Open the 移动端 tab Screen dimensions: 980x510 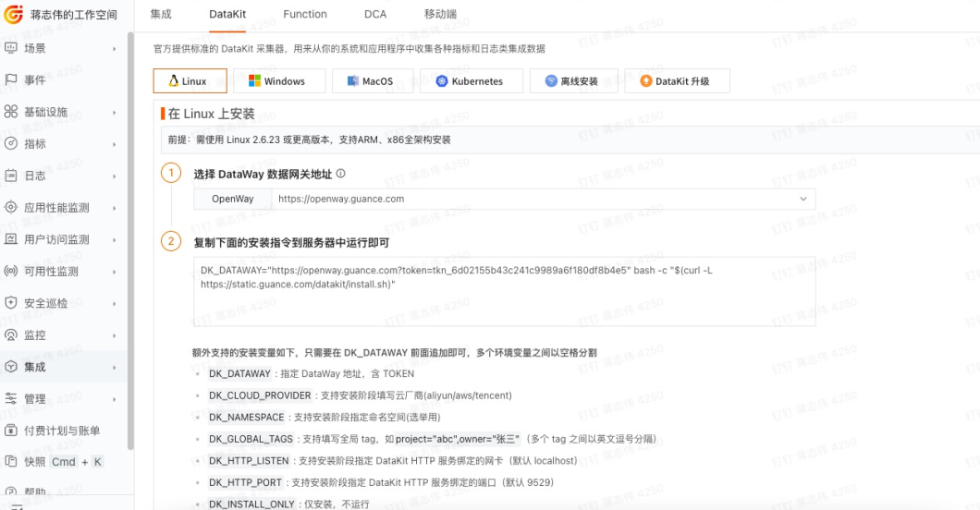point(440,14)
